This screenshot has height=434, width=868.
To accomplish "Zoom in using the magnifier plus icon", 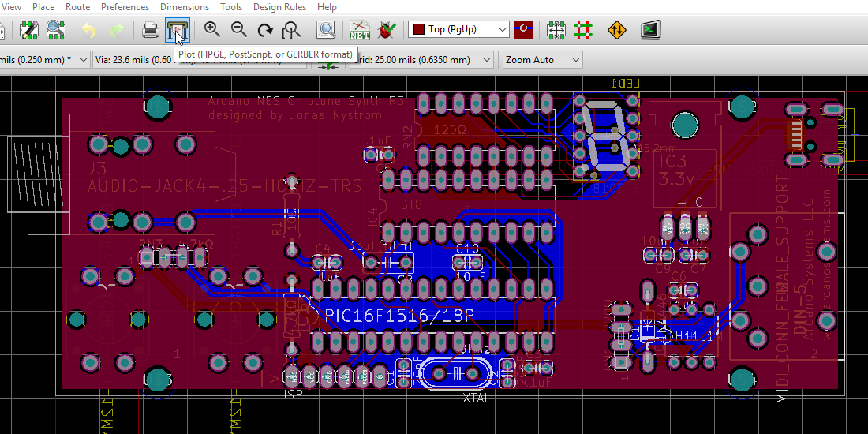I will point(211,30).
